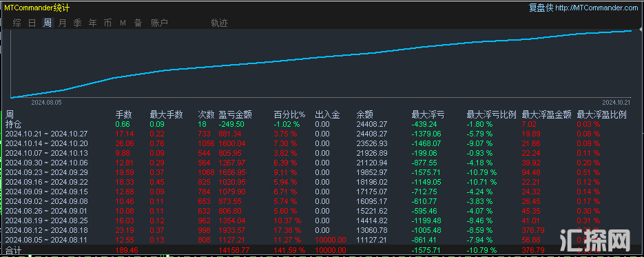Select the 2024.08.05 ~ 2024.08.11 week row
The width and height of the screenshot is (644, 257).
coord(322,240)
